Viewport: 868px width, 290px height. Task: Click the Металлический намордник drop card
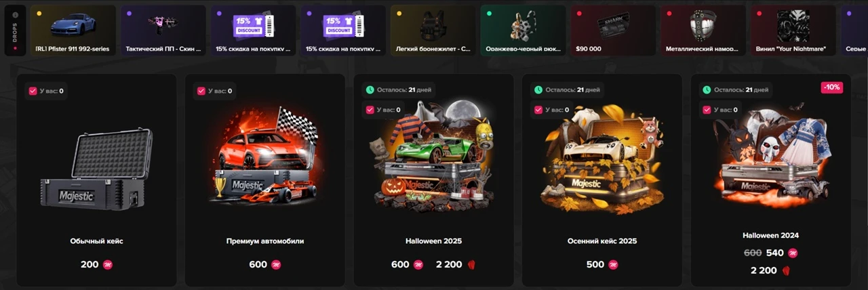tap(703, 30)
